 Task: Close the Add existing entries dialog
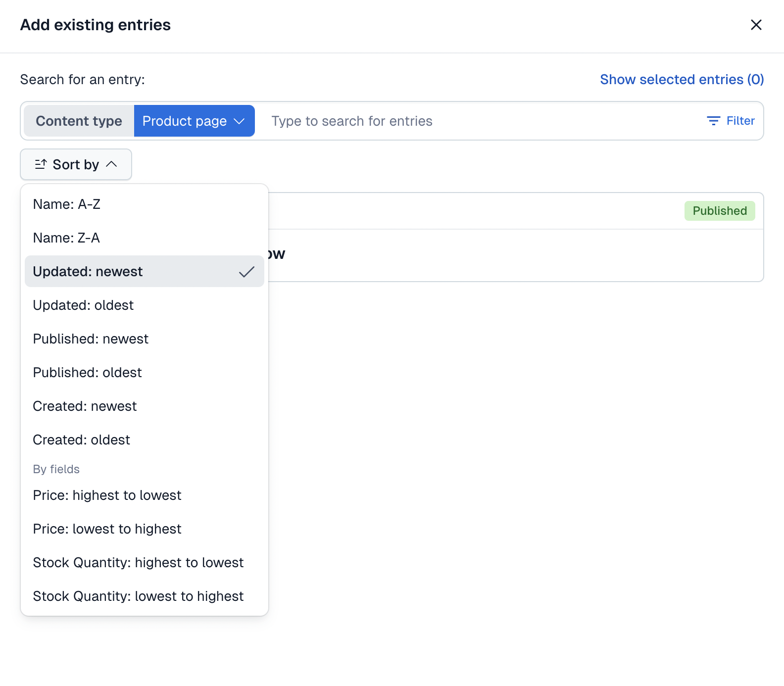(x=756, y=25)
